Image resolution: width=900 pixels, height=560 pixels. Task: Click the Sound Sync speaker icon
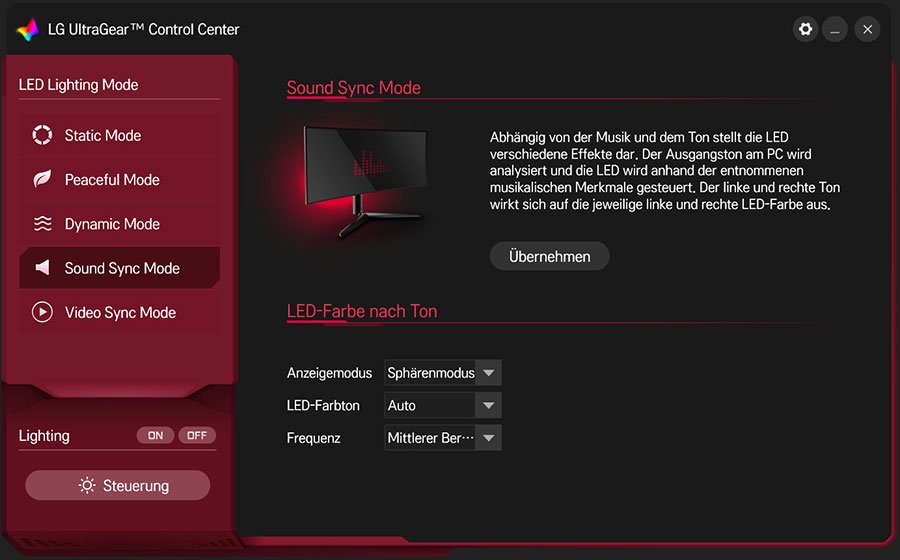42,267
